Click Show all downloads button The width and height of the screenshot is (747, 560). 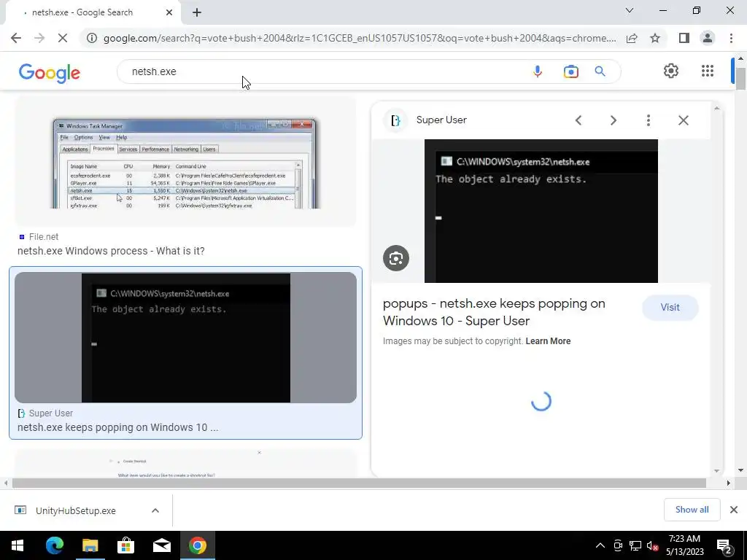(x=692, y=510)
